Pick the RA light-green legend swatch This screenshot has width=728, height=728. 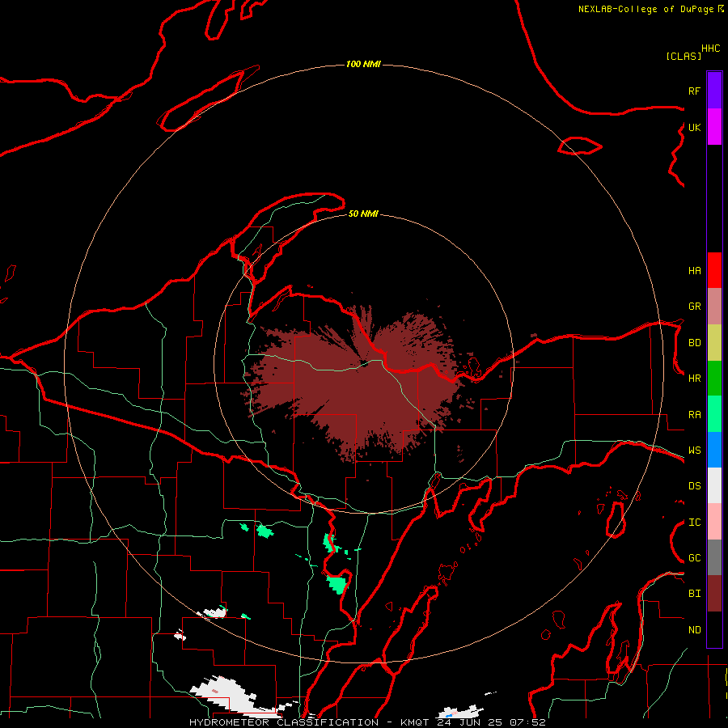pos(714,414)
